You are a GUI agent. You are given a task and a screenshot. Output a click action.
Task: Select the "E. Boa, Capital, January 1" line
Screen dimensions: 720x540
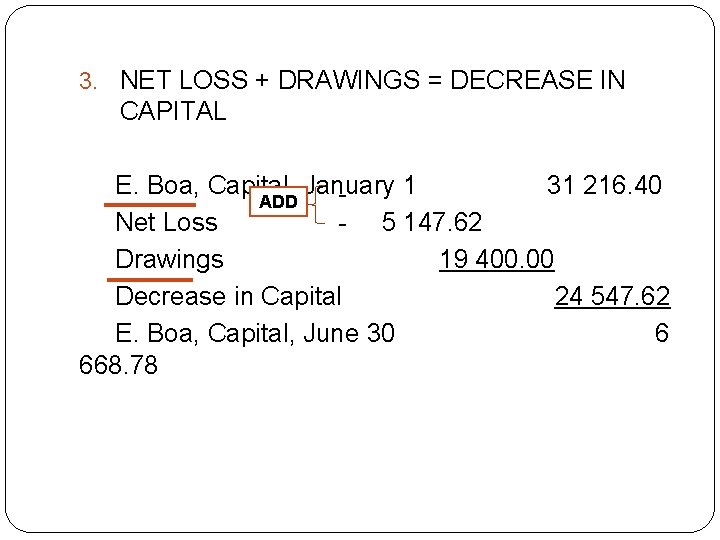(266, 185)
